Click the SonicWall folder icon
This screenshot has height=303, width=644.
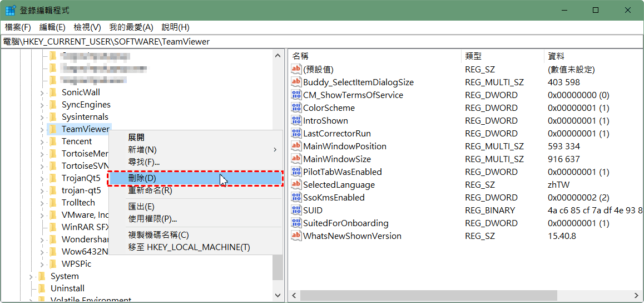[x=53, y=92]
